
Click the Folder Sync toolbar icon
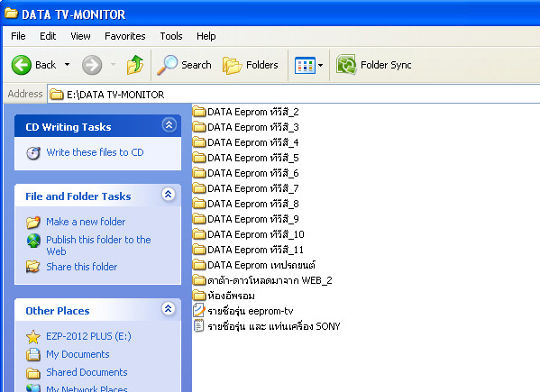346,64
